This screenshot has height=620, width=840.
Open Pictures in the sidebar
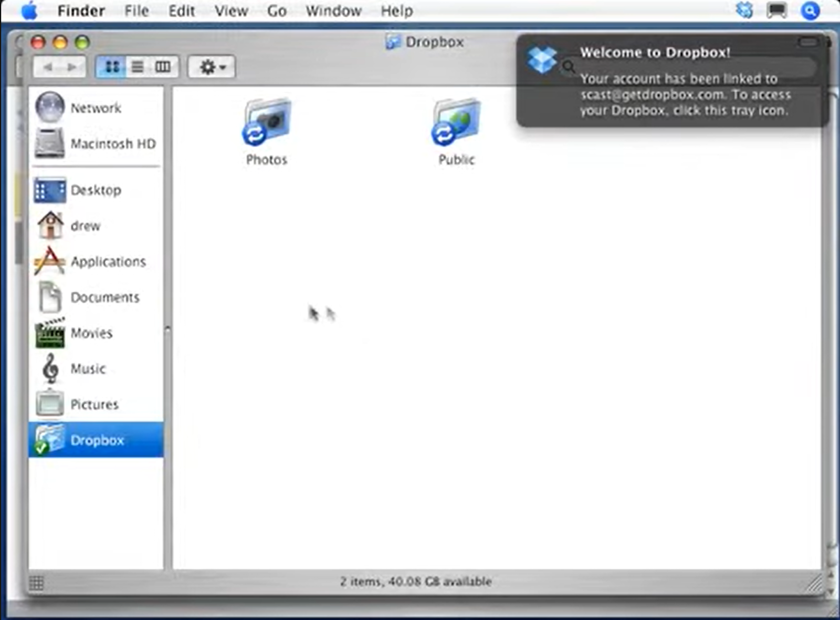96,404
